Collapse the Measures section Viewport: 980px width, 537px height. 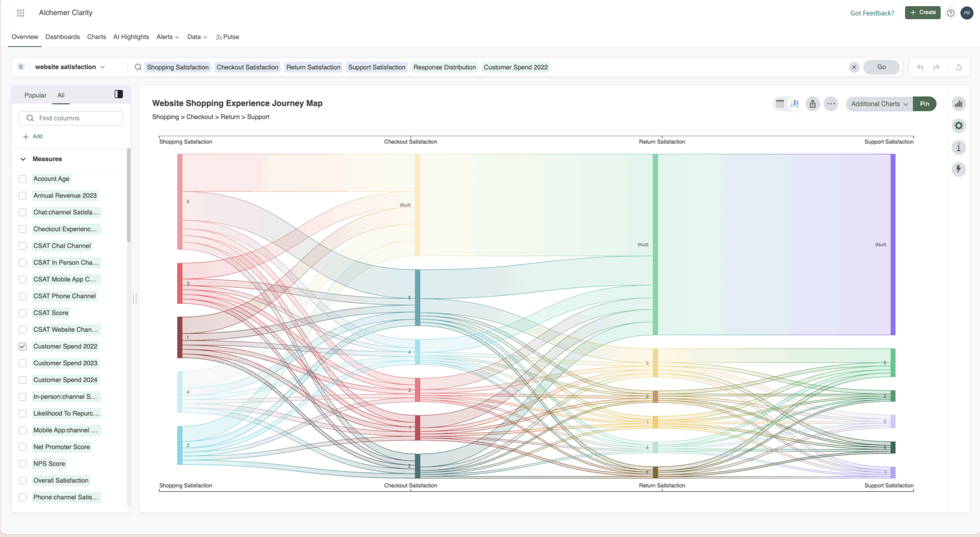pos(23,159)
